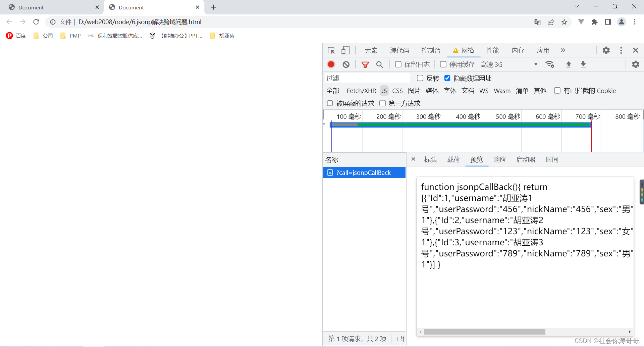644x347 pixels.
Task: Reload the current page
Action: coord(36,22)
